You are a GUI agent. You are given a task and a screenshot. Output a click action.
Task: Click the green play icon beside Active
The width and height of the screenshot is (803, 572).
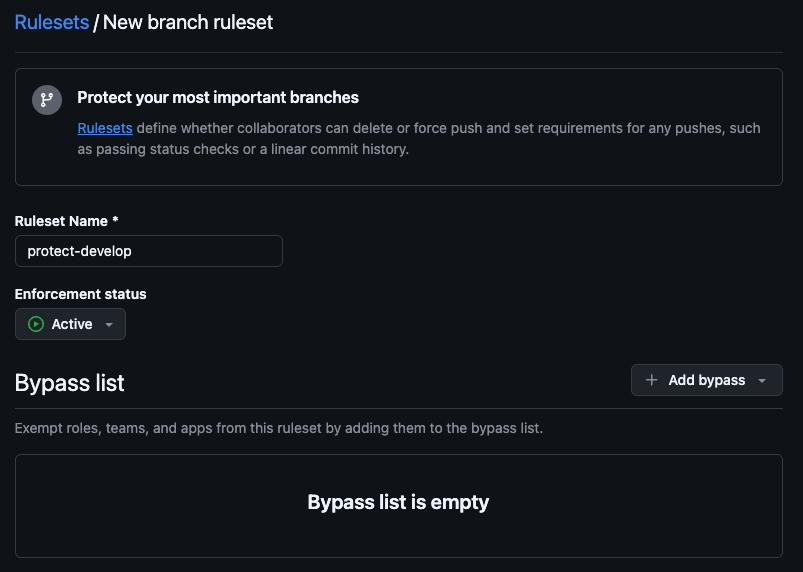pyautogui.click(x=36, y=324)
